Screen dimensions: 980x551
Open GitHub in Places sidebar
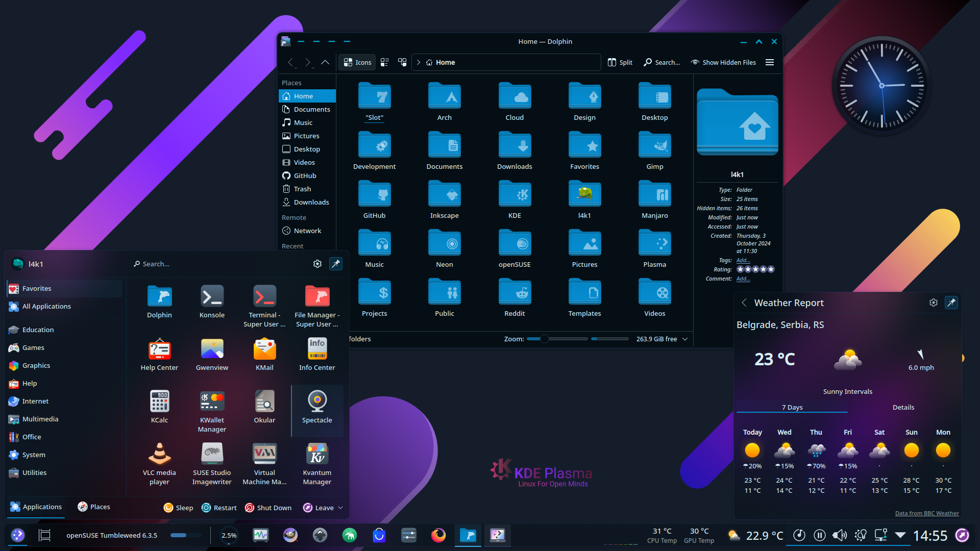click(307, 176)
